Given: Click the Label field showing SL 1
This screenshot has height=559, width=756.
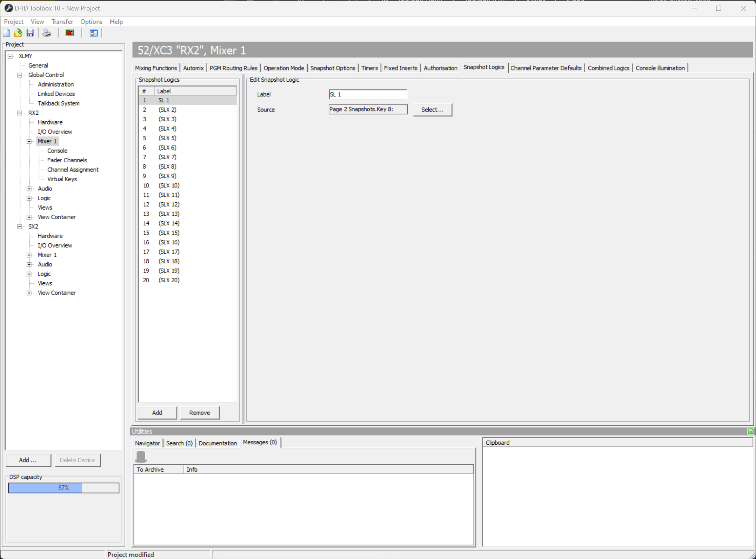Looking at the screenshot, I should point(368,94).
